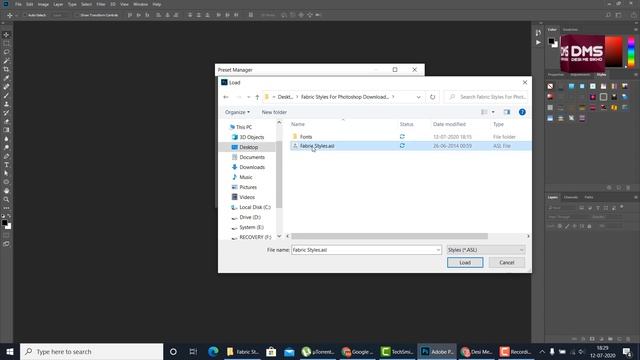This screenshot has height=360, width=640.
Task: Select the Fabric Styles.asl file
Action: click(x=317, y=146)
